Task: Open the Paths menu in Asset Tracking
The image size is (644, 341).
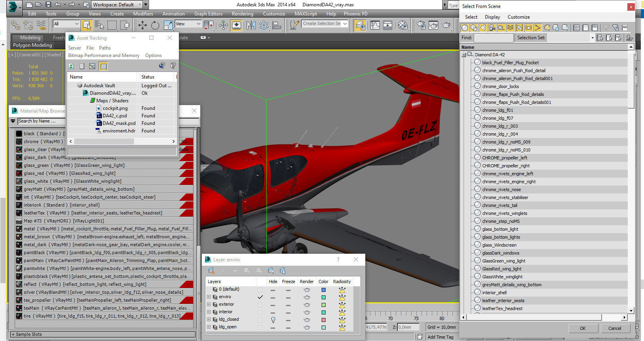Action: pyautogui.click(x=105, y=48)
